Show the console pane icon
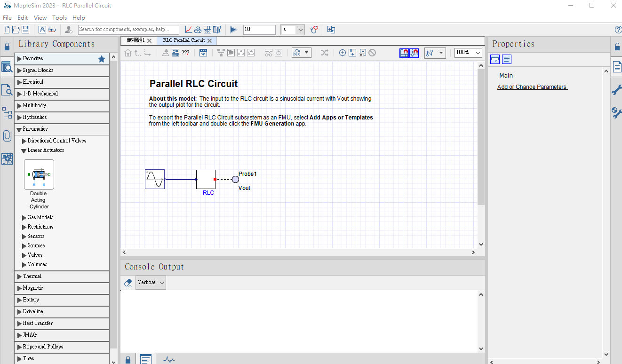This screenshot has width=622, height=364. click(146, 359)
